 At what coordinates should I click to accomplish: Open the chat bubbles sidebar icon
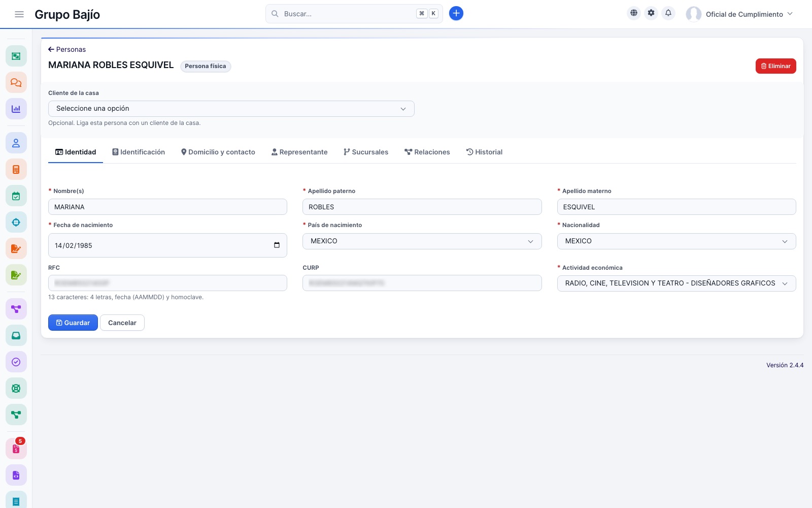pos(16,82)
